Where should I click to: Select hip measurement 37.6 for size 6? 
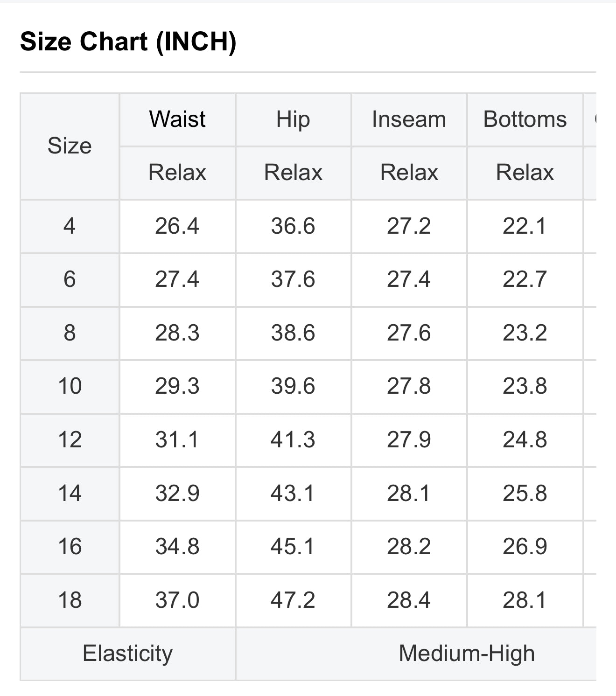click(293, 279)
